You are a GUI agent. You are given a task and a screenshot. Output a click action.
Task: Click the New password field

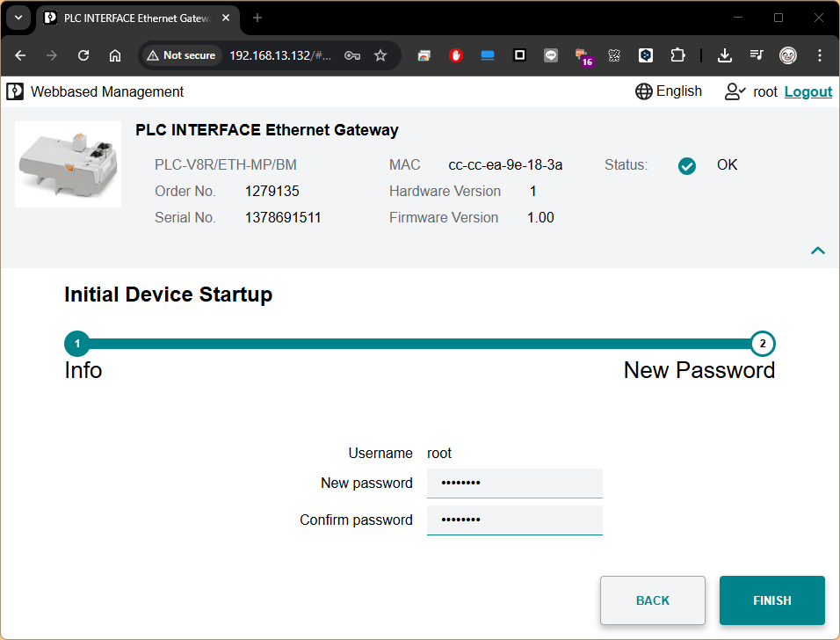514,483
